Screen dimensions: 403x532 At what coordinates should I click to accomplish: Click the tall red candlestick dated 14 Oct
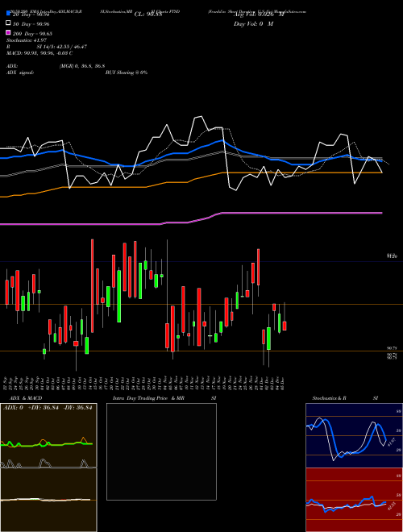[92, 285]
